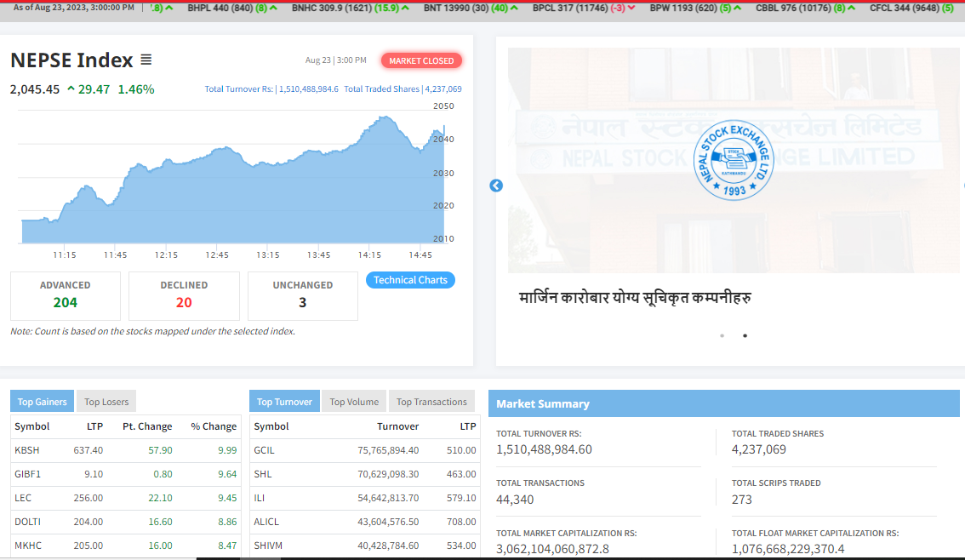Click the NEPSE Index heading
Viewport: 965px width, 560px height.
point(71,60)
